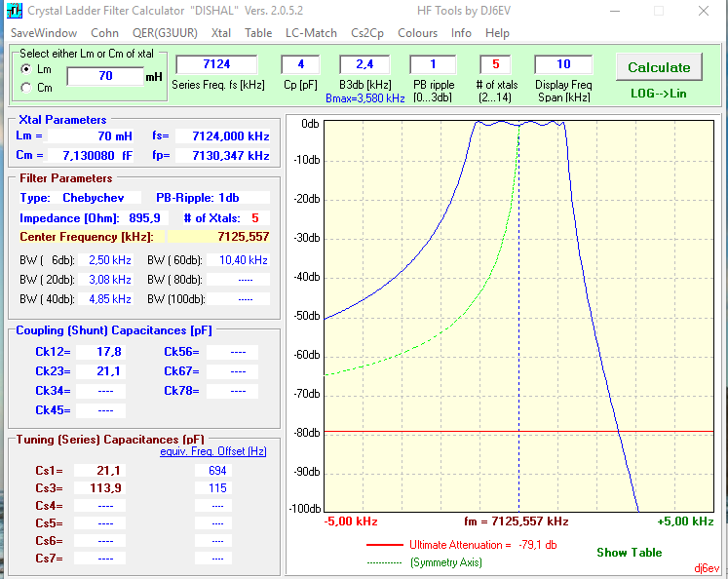This screenshot has height=579, width=728.
Task: Open the LC-Match menu
Action: (x=311, y=33)
